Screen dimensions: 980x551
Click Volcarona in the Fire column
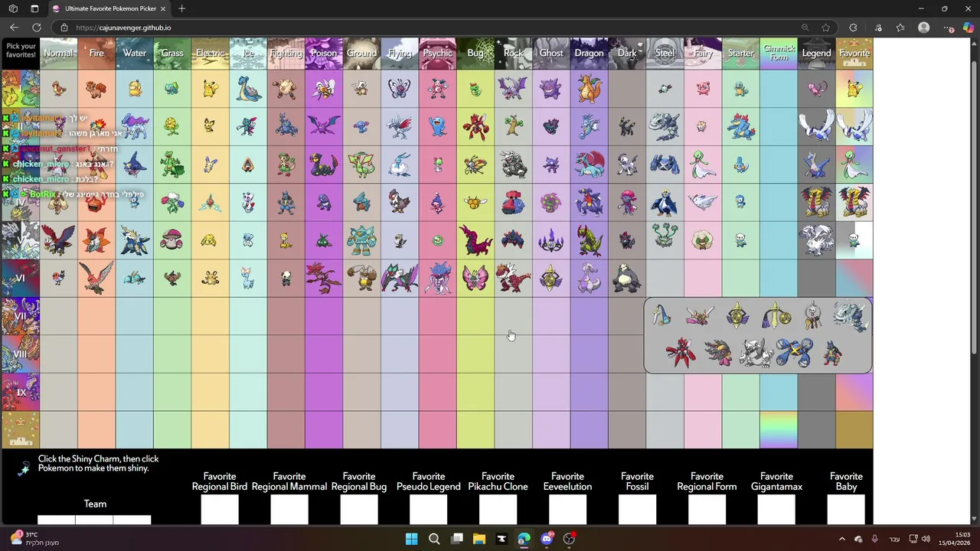click(97, 240)
